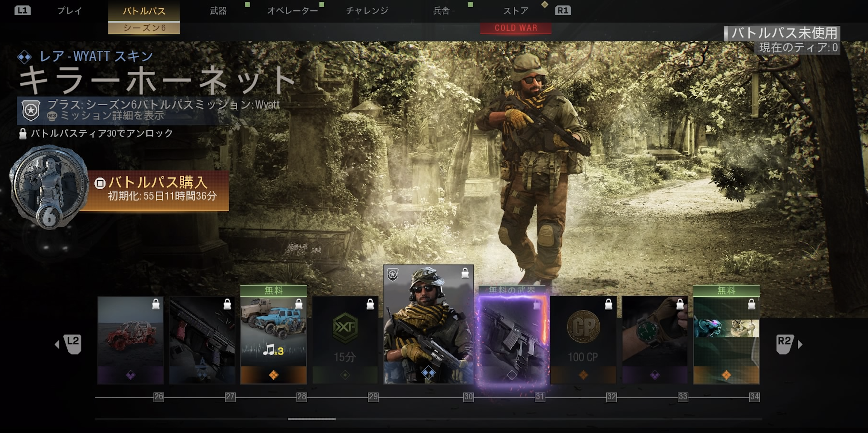Click the orange rarity diamond on tier 28 card
The image size is (868, 433).
coord(274,375)
